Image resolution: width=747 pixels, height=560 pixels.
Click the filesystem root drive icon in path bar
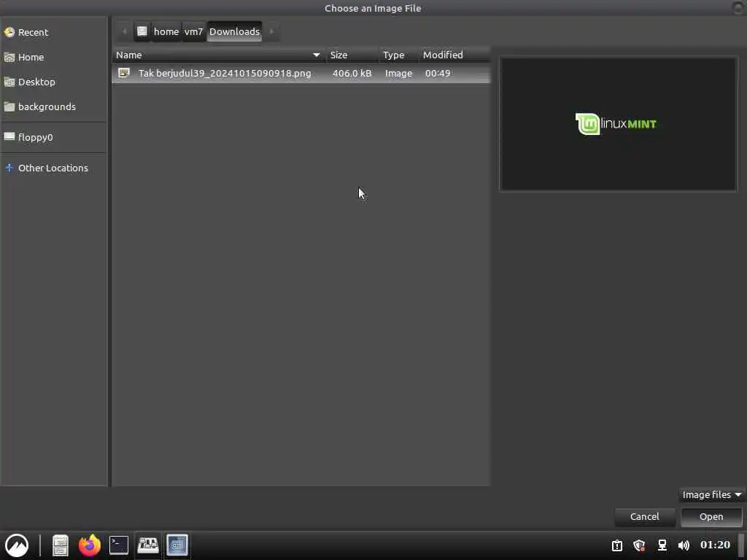(x=142, y=31)
